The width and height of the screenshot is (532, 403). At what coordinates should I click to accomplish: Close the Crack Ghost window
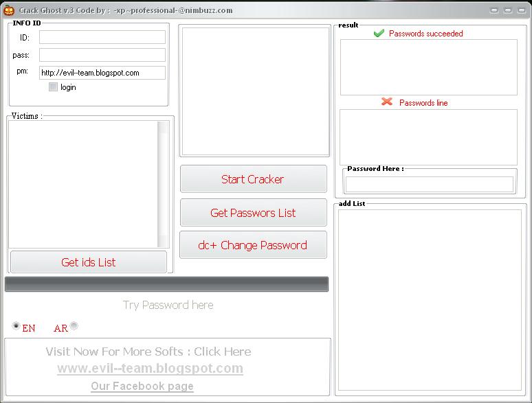[x=521, y=10]
